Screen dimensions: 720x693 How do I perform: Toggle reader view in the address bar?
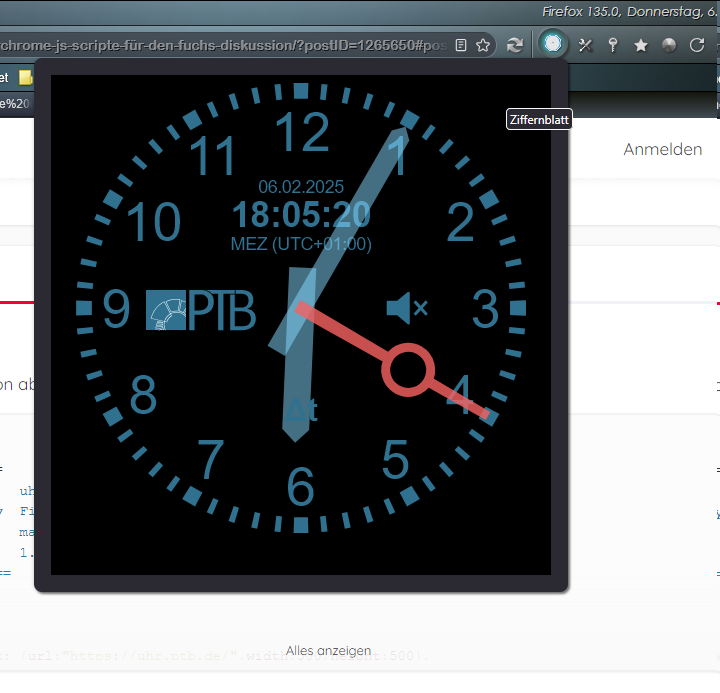click(461, 45)
